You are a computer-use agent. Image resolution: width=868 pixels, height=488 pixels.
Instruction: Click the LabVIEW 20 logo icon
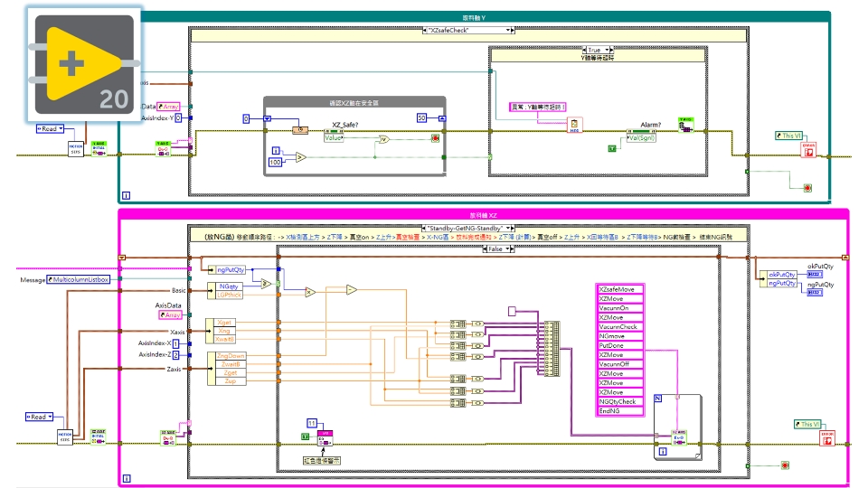[76, 64]
